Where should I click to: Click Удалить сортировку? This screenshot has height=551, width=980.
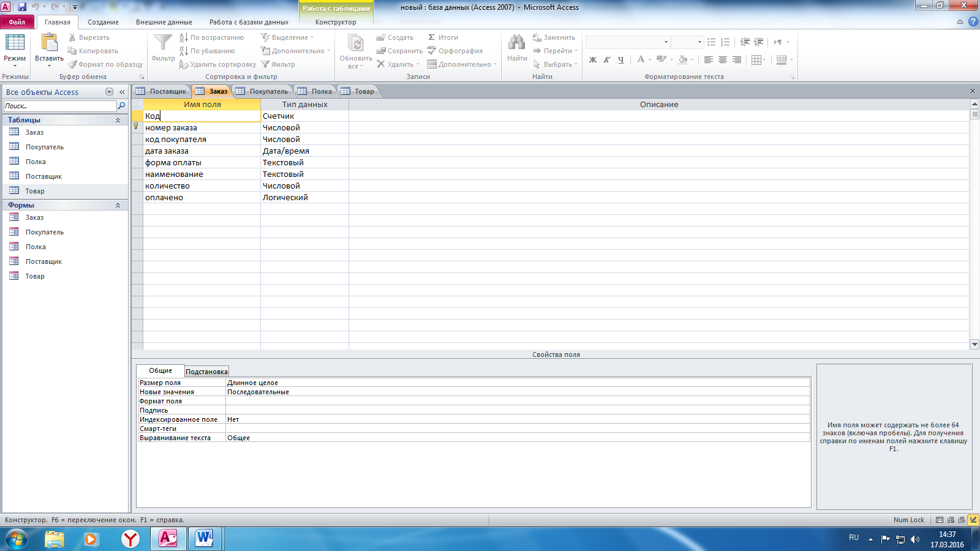coord(217,64)
